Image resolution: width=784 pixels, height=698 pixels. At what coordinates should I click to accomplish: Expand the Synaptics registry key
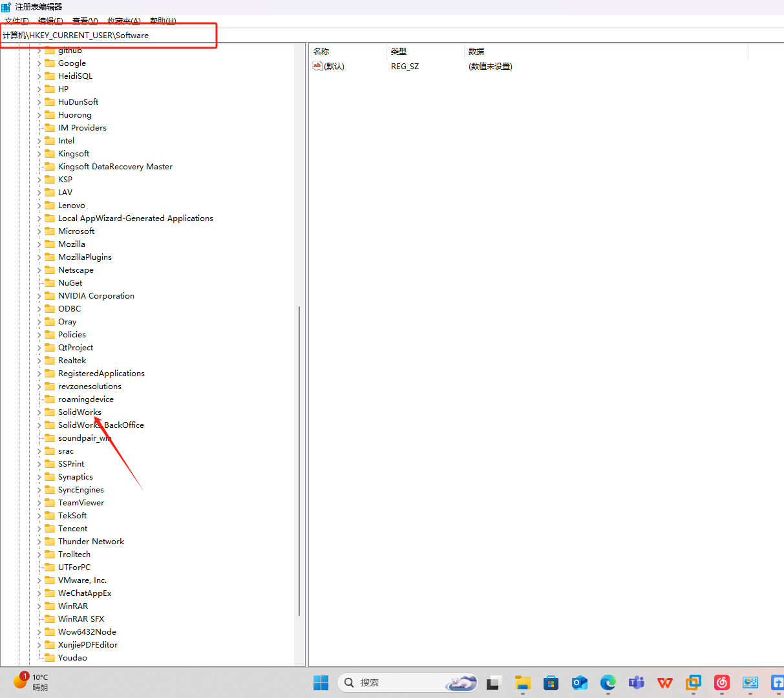click(39, 477)
